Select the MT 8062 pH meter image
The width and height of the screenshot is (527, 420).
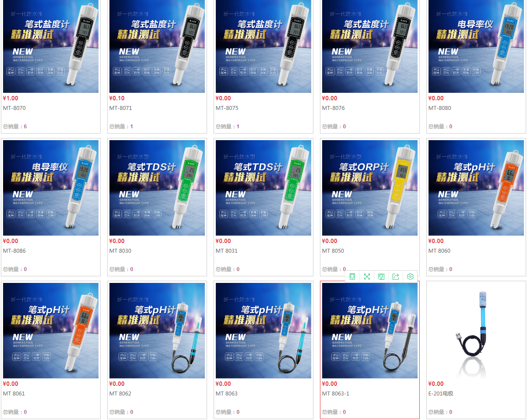pos(157,331)
